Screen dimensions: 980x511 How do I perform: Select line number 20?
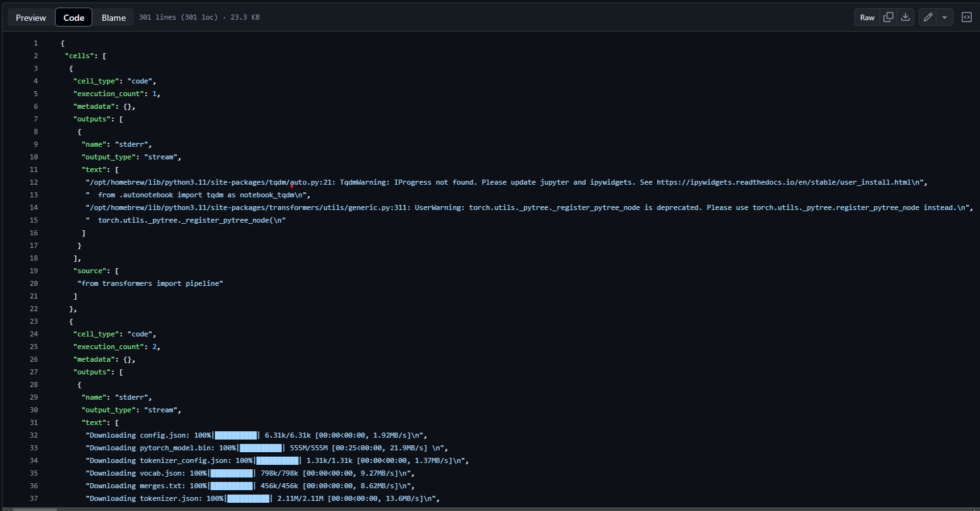coord(33,283)
